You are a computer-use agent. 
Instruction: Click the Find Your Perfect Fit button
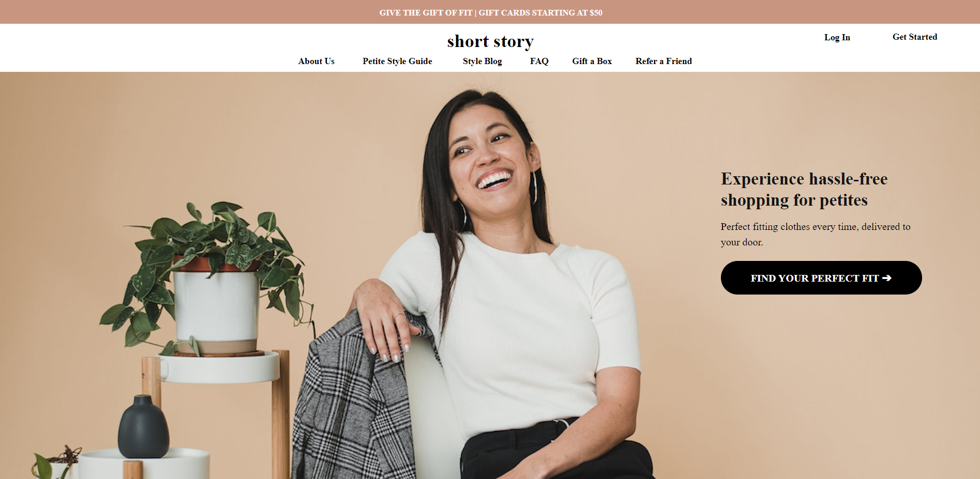[x=821, y=277]
